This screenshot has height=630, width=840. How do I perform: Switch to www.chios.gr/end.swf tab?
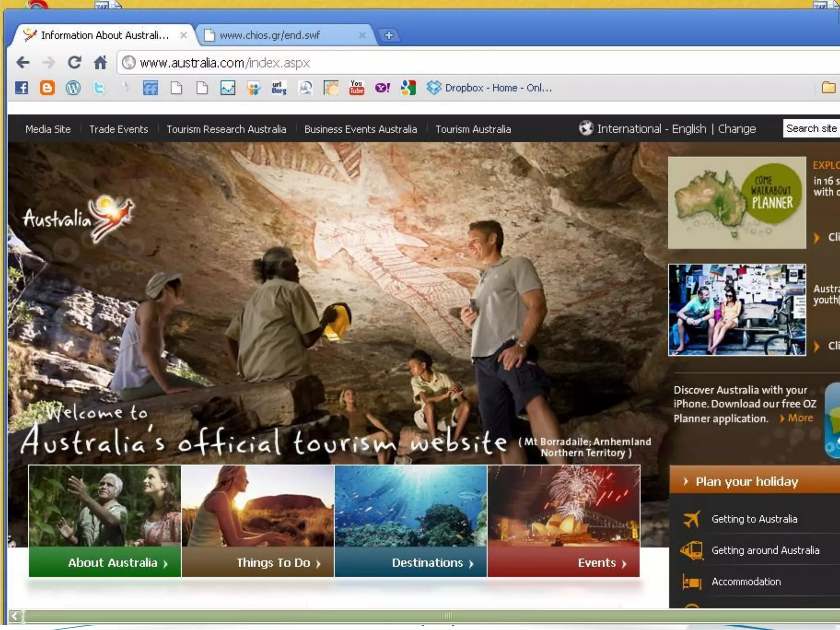pos(269,35)
